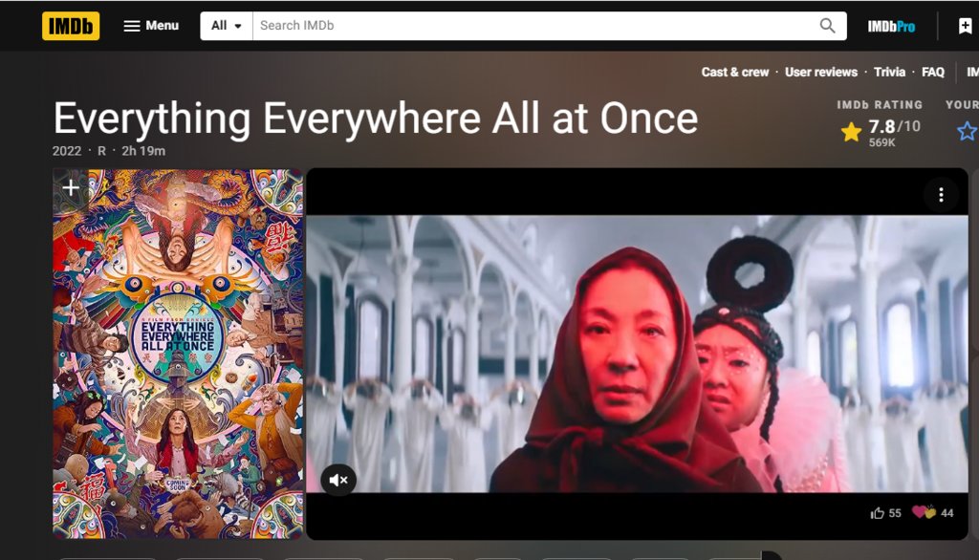
Task: Click the 2h 19m runtime text
Action: [x=143, y=151]
